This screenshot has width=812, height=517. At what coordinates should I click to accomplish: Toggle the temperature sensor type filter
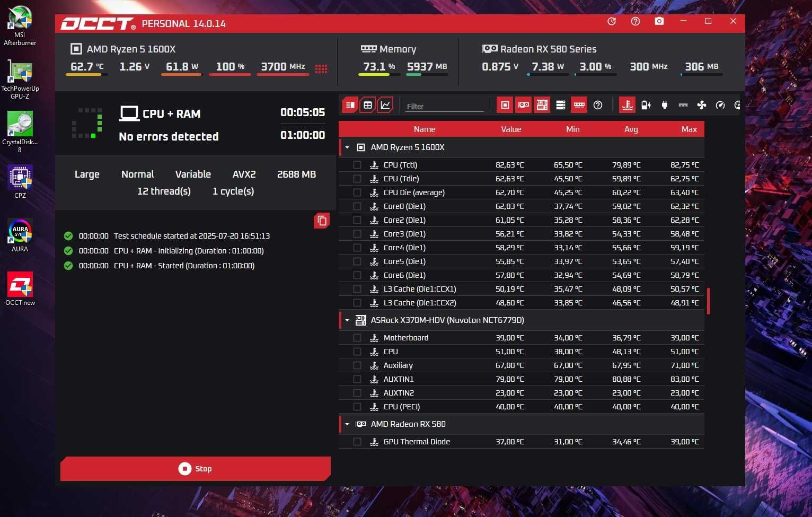pos(628,105)
